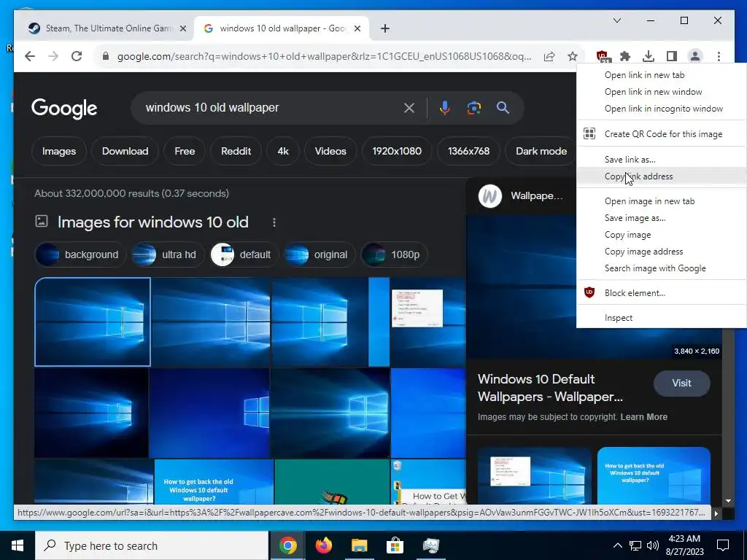This screenshot has height=560, width=747.
Task: Click the Google logo
Action: [64, 109]
